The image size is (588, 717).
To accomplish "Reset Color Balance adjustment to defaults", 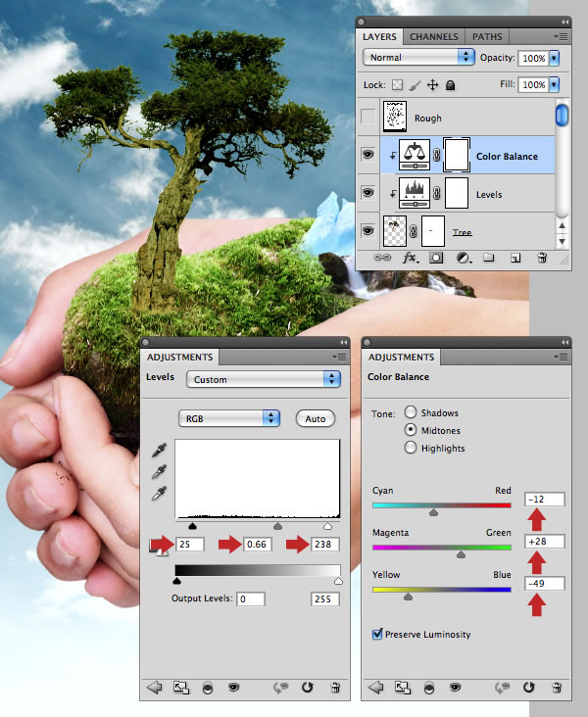I will 528,687.
